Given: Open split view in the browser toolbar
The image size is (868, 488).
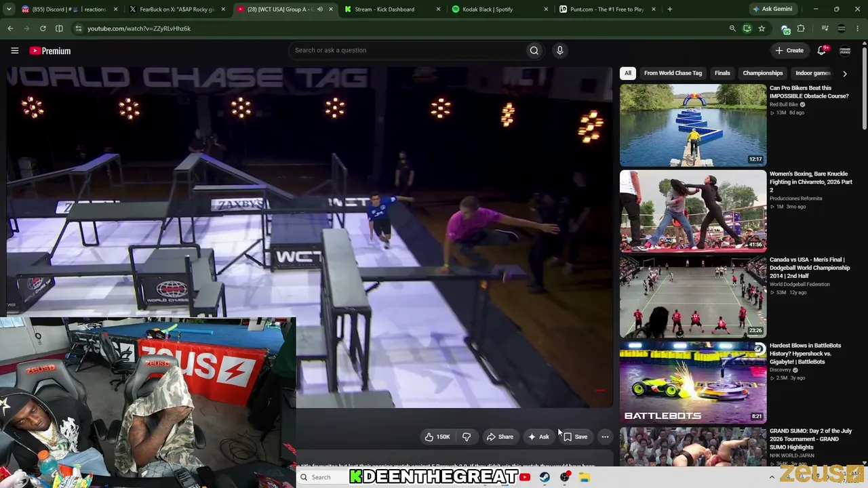Looking at the screenshot, I should [x=59, y=28].
